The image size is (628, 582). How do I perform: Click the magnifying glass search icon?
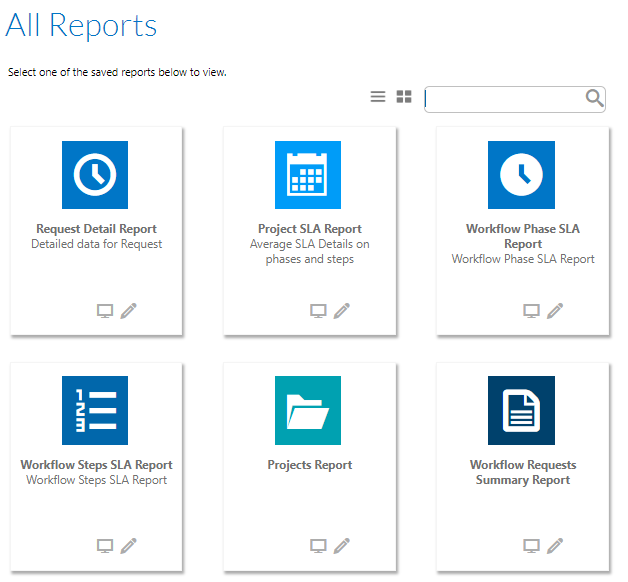tap(594, 98)
